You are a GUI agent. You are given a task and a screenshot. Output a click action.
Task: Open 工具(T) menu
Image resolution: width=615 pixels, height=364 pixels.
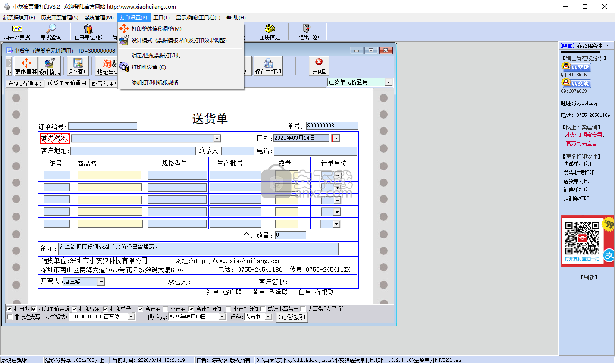point(161,18)
